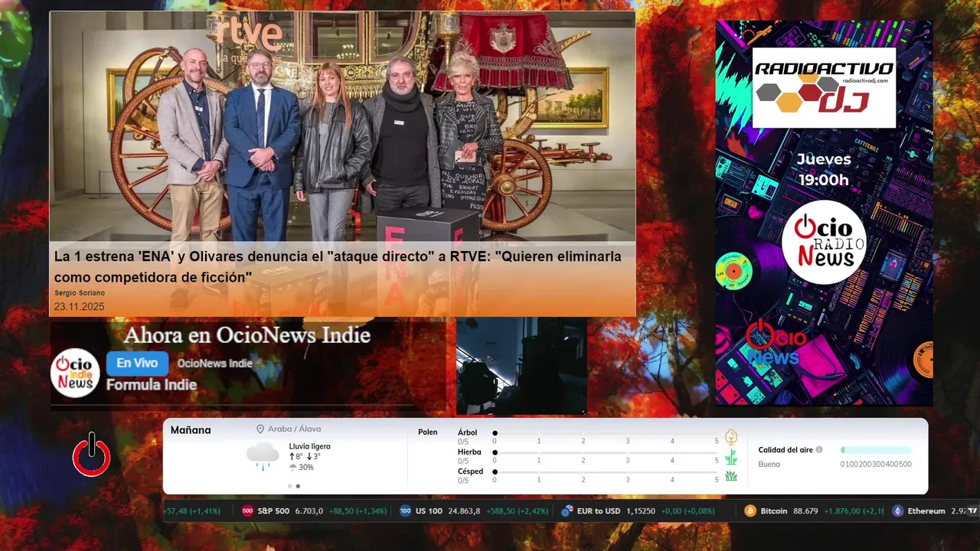This screenshot has height=551, width=980.
Task: Click the Ethereum icon in ticker
Action: [897, 511]
